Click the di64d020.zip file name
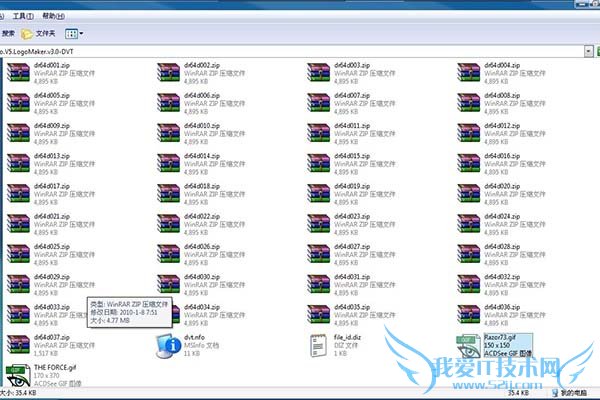The height and width of the screenshot is (400, 600). click(502, 186)
